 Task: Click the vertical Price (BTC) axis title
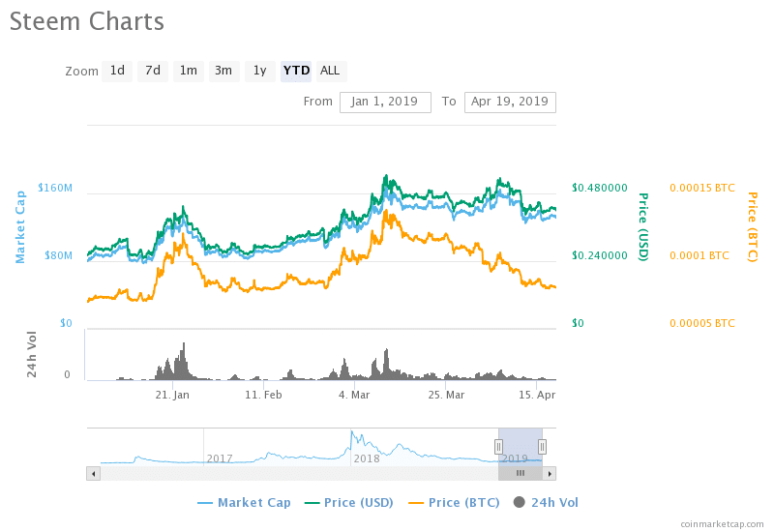(752, 227)
